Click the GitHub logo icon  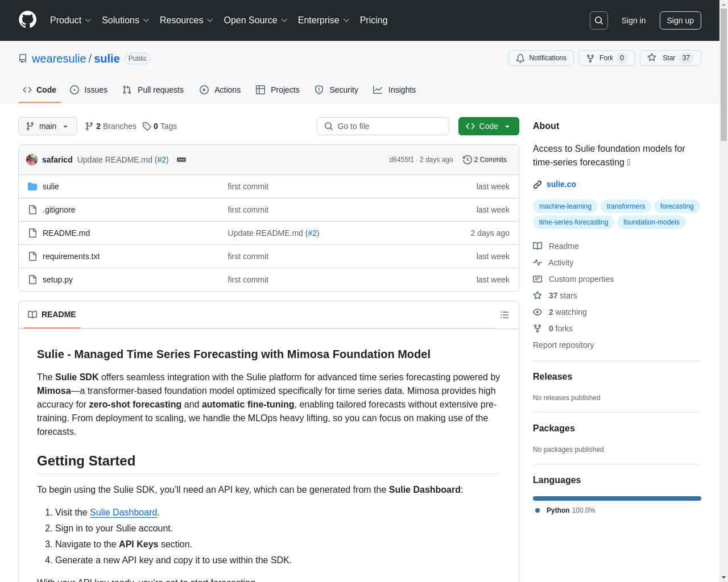point(27,20)
